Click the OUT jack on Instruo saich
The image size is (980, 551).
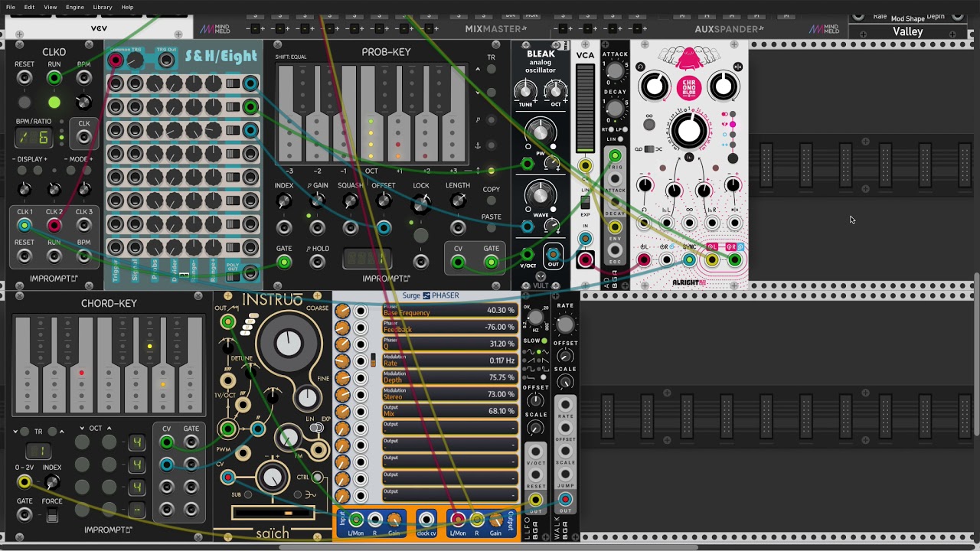click(x=227, y=322)
